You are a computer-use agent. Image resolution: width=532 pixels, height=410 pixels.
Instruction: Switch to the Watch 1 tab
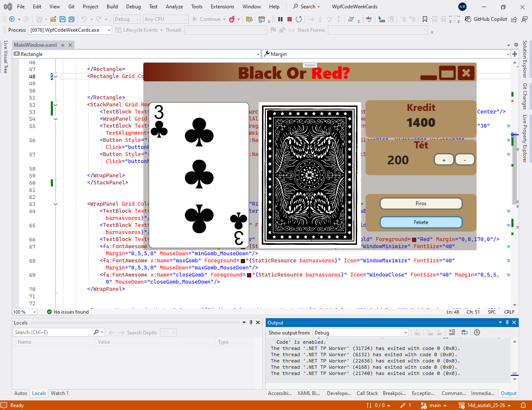[60, 393]
